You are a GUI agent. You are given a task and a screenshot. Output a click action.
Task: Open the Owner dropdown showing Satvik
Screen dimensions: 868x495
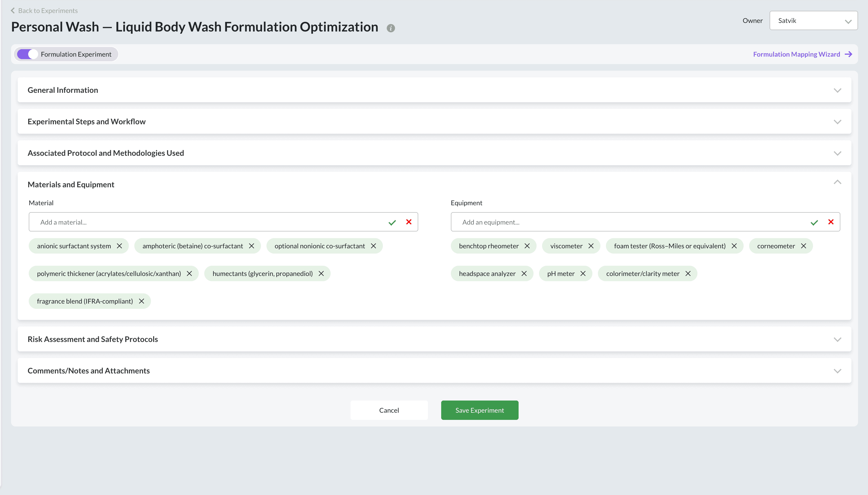(813, 21)
